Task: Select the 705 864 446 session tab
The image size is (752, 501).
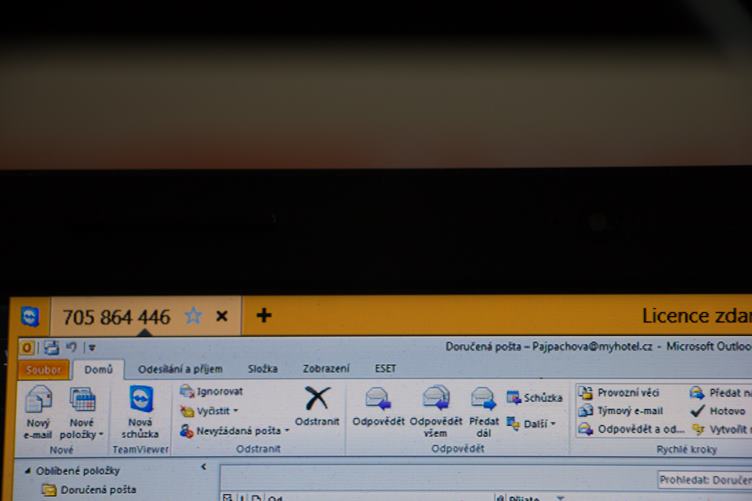Action: 146,316
